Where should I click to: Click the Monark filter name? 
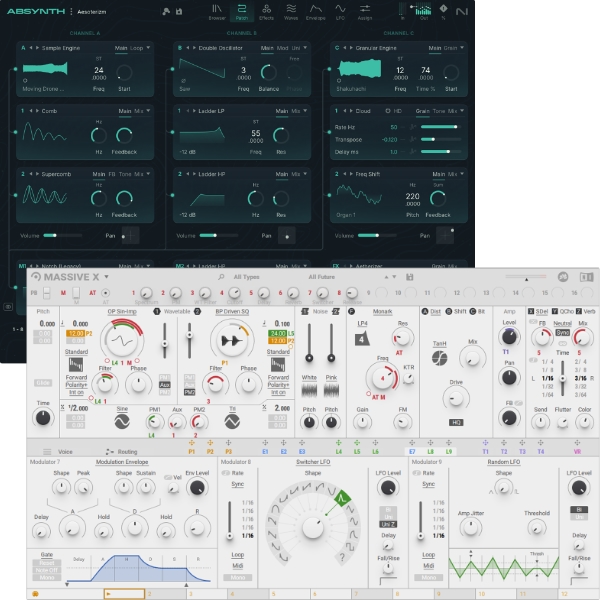click(382, 311)
